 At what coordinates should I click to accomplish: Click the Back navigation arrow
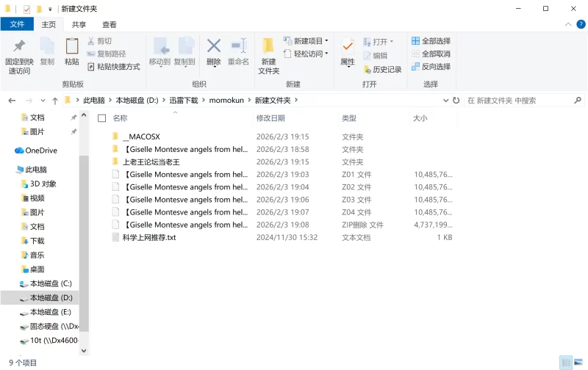pyautogui.click(x=12, y=101)
